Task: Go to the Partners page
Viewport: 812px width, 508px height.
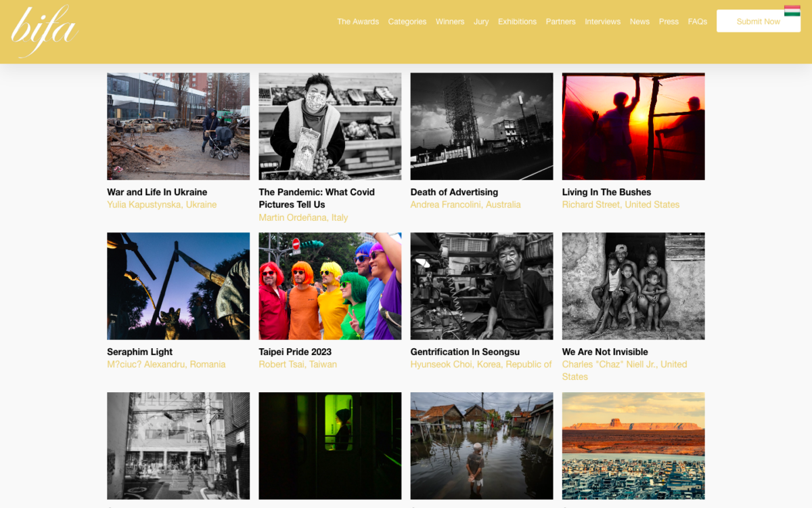Action: coord(561,22)
